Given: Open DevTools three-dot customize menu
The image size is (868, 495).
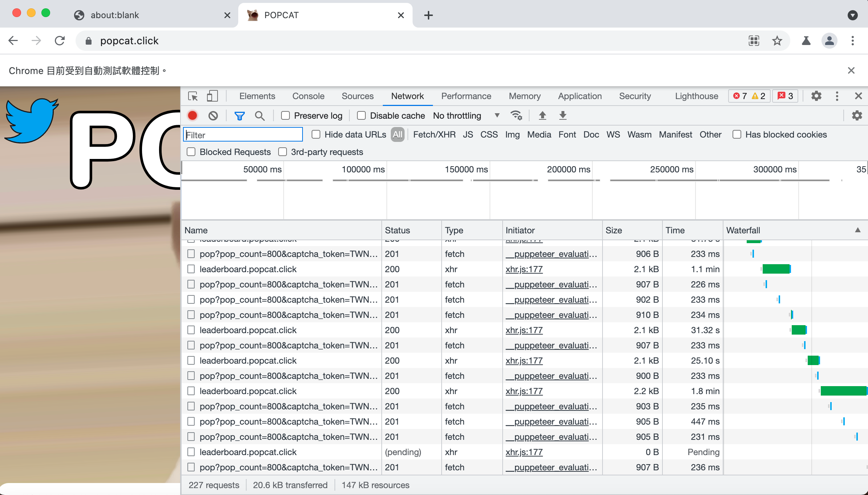Looking at the screenshot, I should (x=837, y=96).
